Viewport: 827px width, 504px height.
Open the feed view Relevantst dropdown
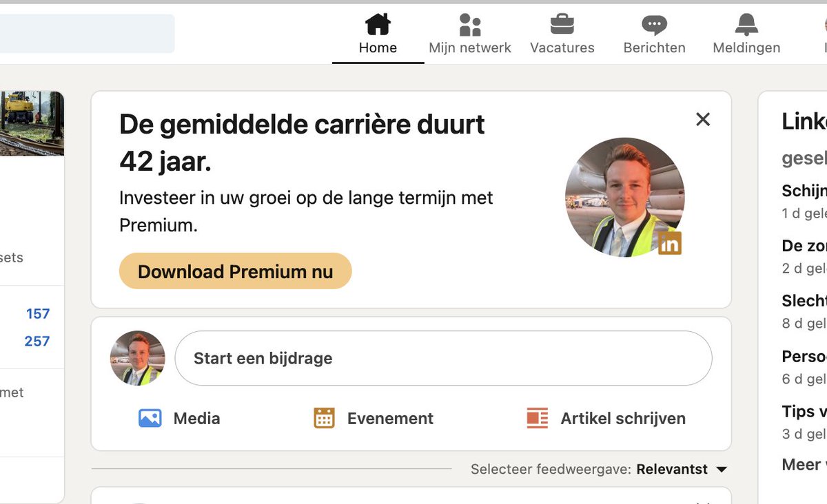click(682, 470)
